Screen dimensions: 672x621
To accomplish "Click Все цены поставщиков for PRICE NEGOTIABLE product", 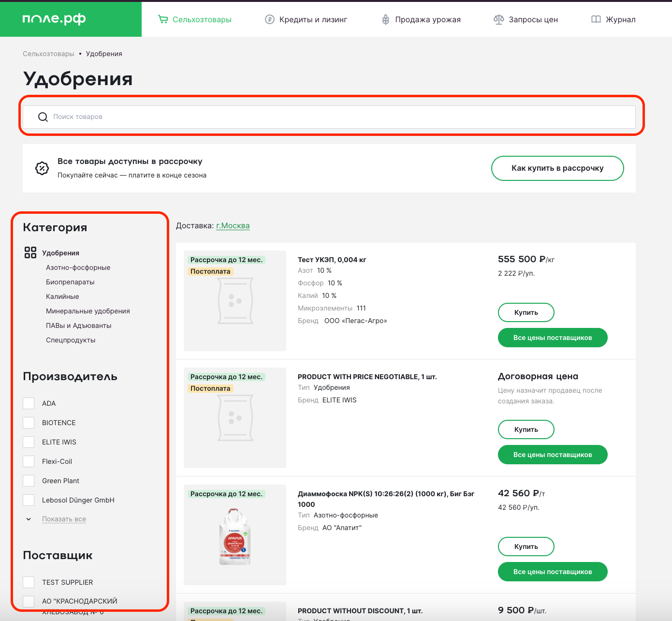I will 553,455.
